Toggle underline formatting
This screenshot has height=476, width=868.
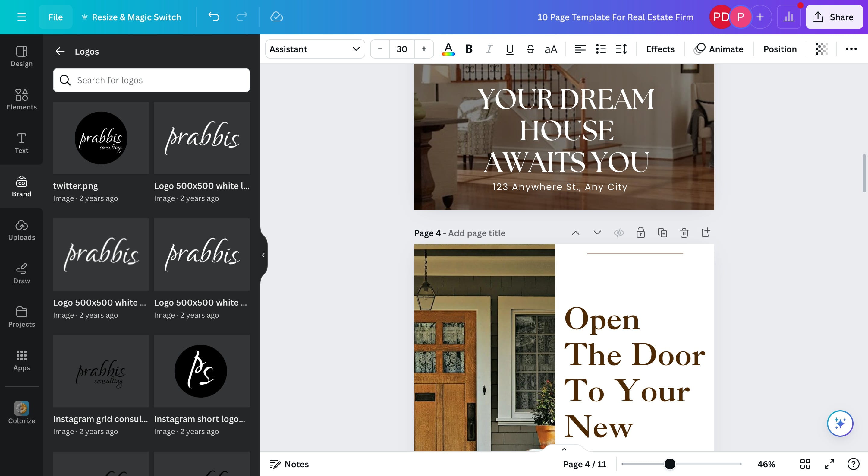click(509, 49)
